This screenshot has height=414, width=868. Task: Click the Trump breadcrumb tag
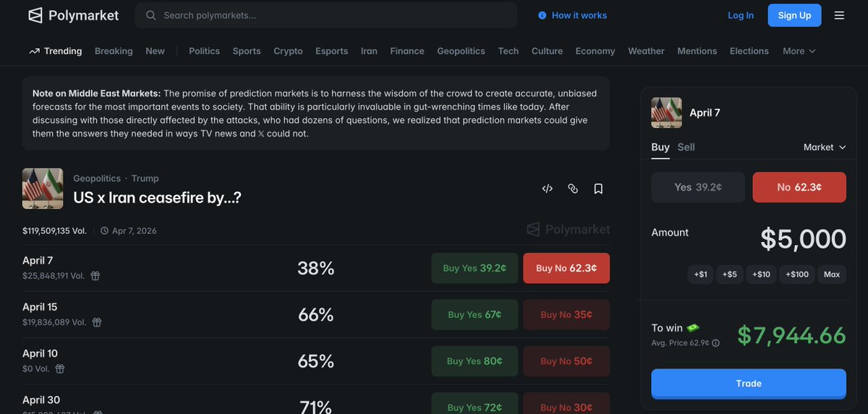coord(145,178)
